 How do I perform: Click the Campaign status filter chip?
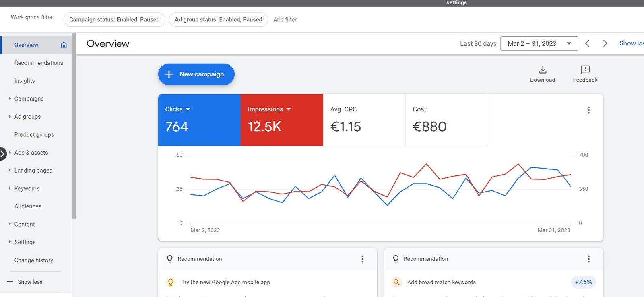click(x=114, y=19)
